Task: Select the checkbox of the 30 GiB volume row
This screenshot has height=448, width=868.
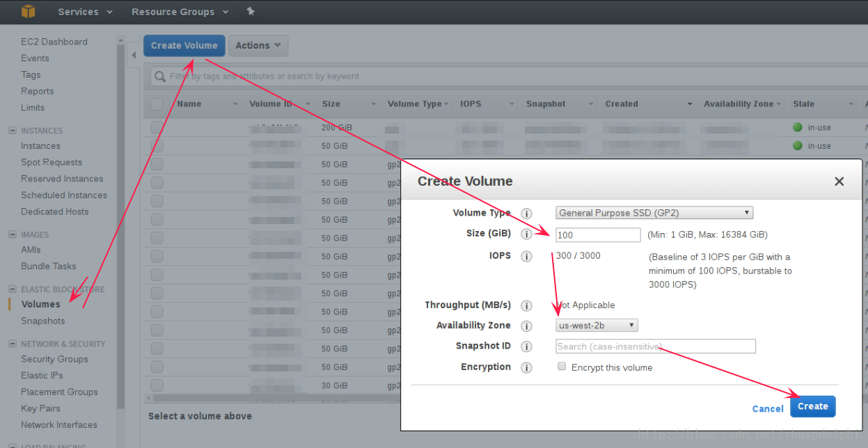Action: pyautogui.click(x=157, y=385)
